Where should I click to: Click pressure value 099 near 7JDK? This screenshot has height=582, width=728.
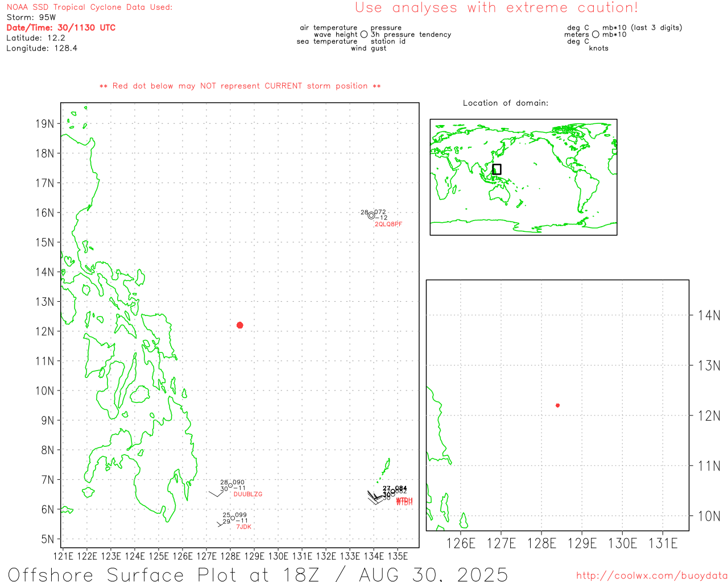pyautogui.click(x=241, y=515)
